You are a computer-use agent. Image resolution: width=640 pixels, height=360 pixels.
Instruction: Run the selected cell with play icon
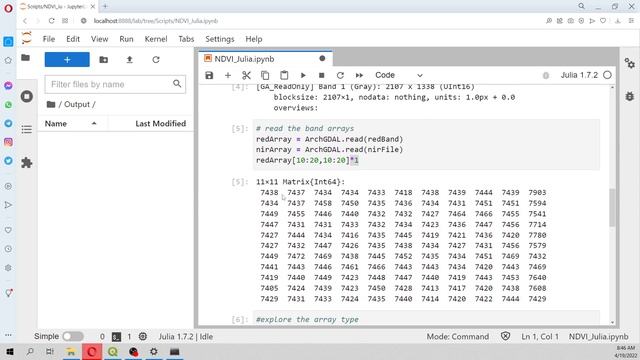click(x=303, y=75)
